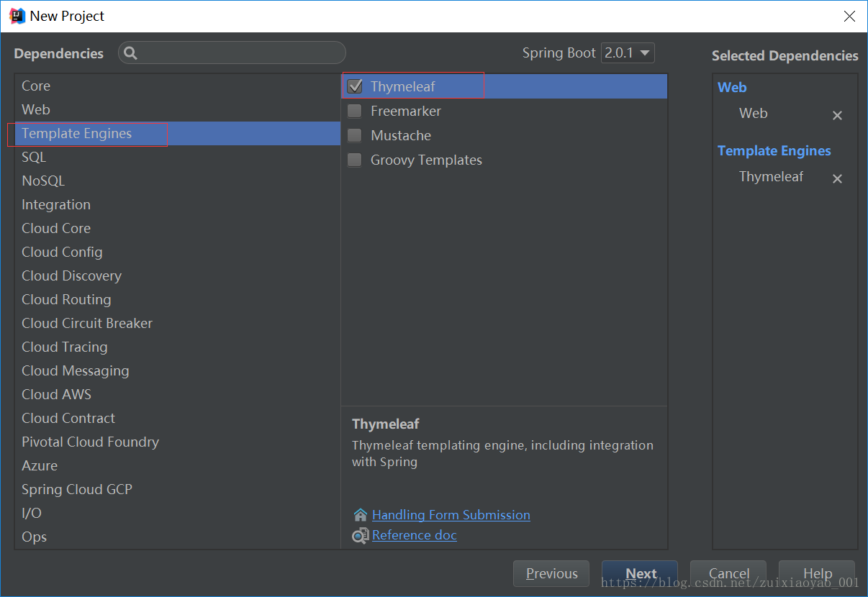Choose the Cloud Core category
Viewport: 868px width, 597px height.
click(x=177, y=228)
